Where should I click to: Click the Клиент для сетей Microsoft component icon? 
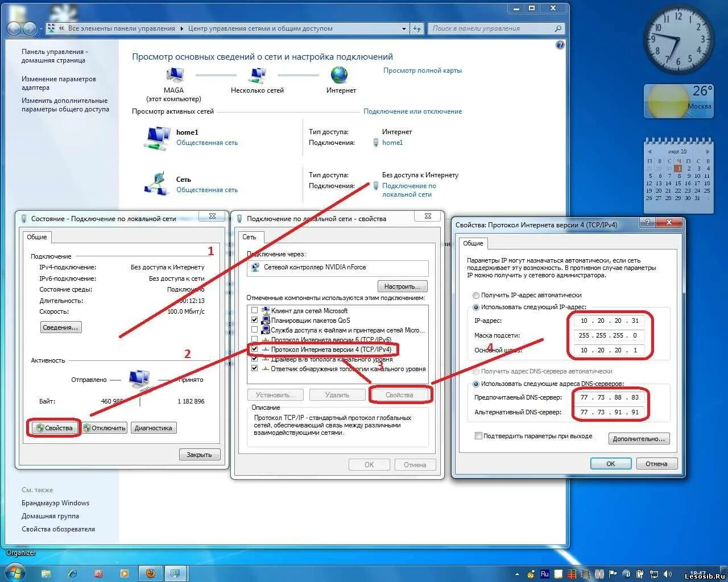pyautogui.click(x=266, y=311)
